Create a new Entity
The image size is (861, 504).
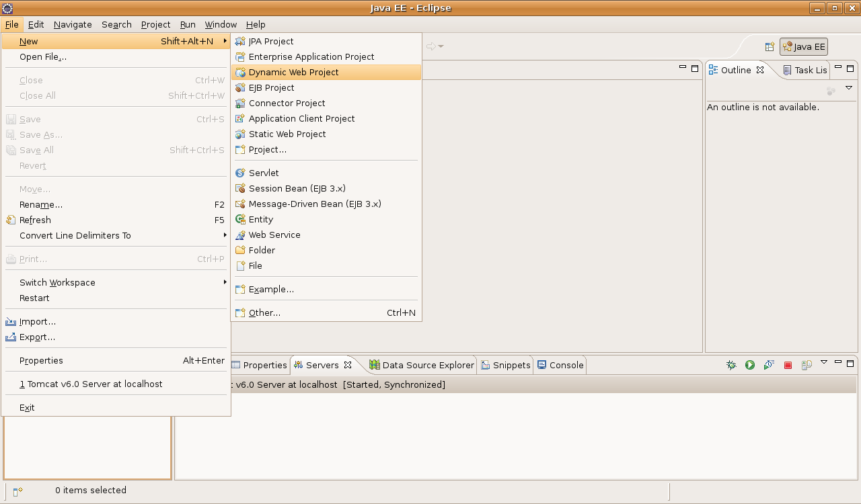click(326, 219)
